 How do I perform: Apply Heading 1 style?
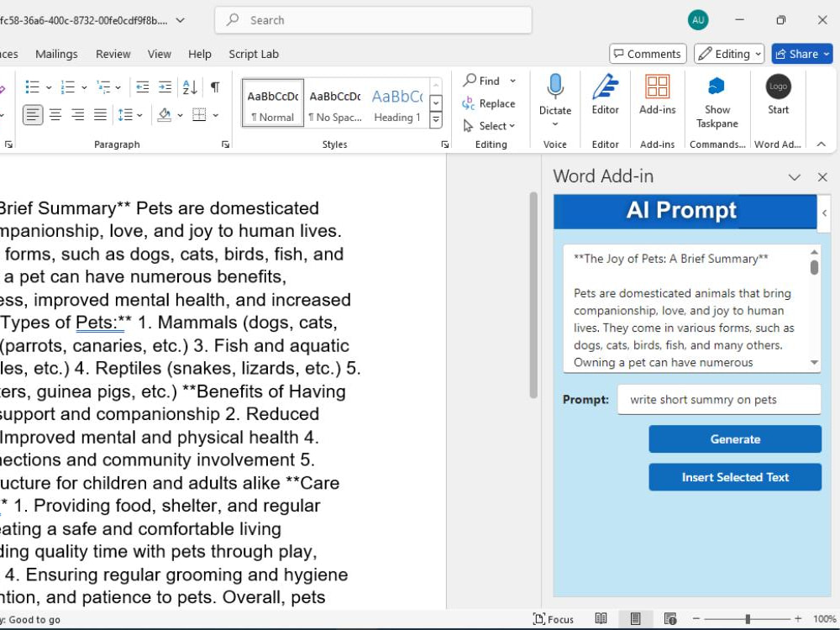(397, 103)
